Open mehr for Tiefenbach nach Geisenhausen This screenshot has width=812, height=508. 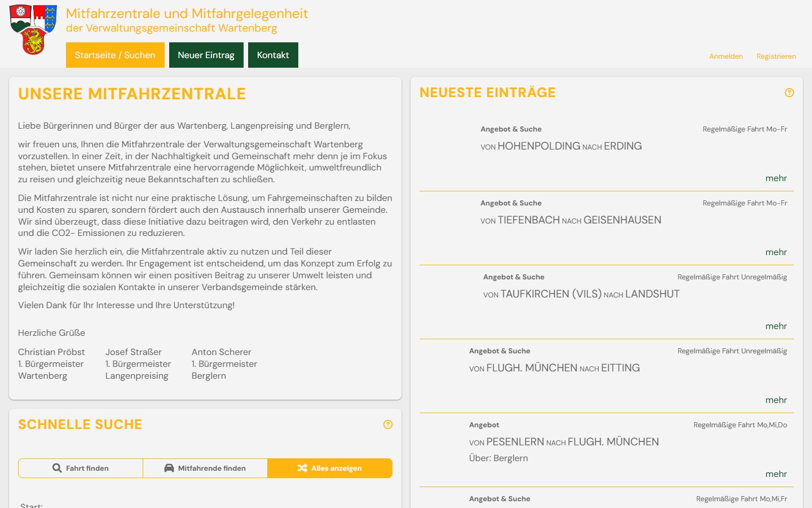(776, 252)
